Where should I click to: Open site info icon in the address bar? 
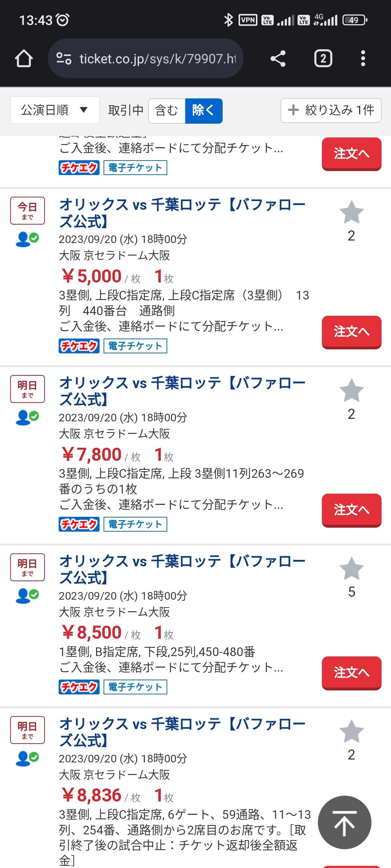[64, 59]
